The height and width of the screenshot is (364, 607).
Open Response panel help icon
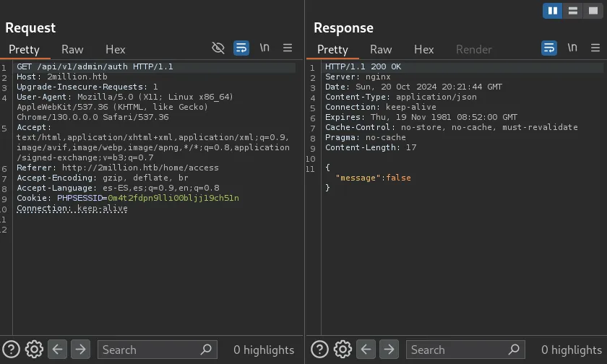tap(319, 350)
